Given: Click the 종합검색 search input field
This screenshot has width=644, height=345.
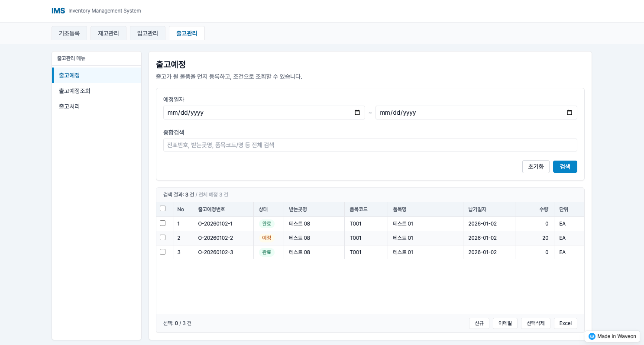Looking at the screenshot, I should coord(370,145).
